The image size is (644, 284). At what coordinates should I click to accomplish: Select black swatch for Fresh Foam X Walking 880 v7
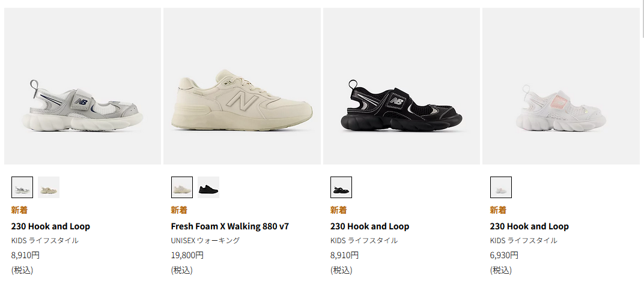click(208, 187)
